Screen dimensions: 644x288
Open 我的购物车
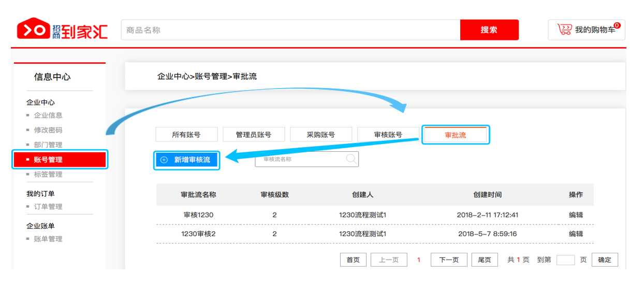pos(594,30)
